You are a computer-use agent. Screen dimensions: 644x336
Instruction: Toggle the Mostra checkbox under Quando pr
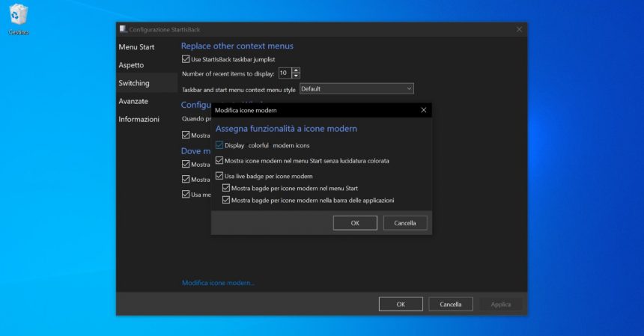(186, 135)
